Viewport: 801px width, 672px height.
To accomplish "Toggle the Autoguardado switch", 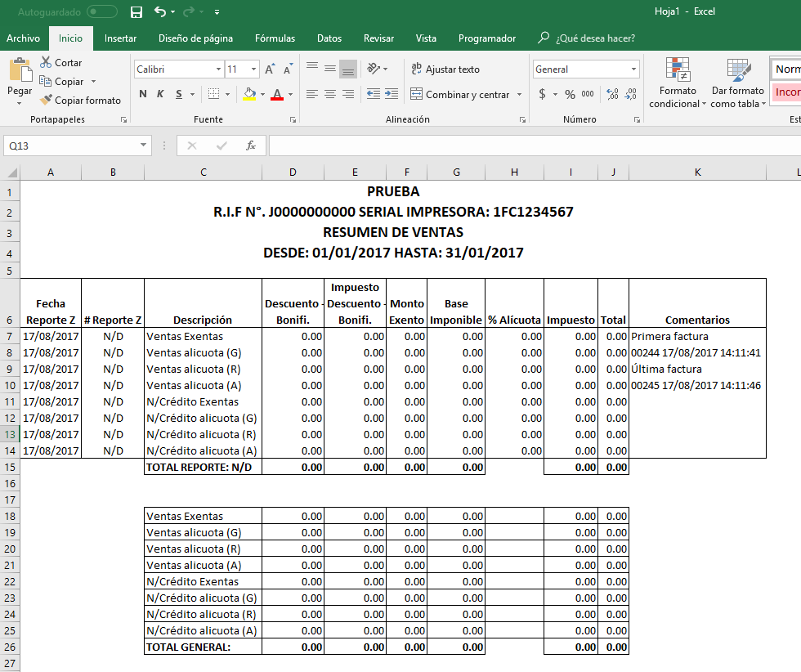I will (x=101, y=12).
